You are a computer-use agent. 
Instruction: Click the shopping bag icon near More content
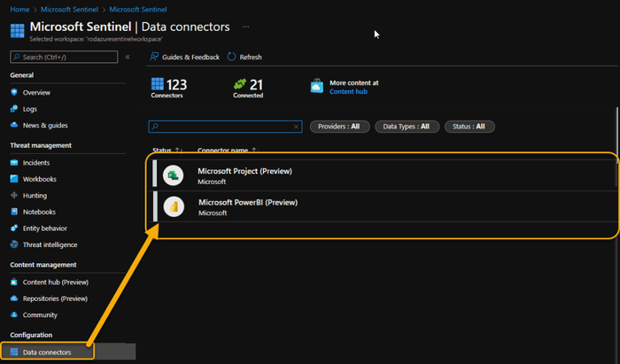(317, 86)
